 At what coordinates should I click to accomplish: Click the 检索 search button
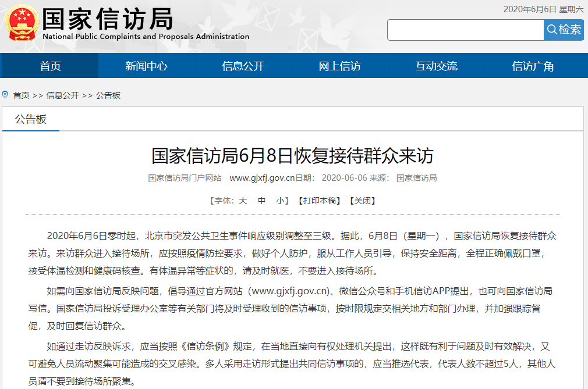(x=564, y=30)
